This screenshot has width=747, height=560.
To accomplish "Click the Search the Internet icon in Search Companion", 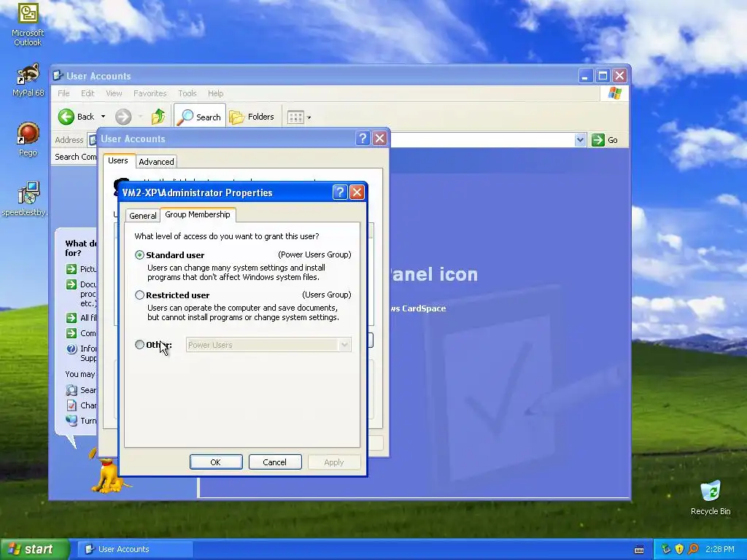I will [71, 390].
